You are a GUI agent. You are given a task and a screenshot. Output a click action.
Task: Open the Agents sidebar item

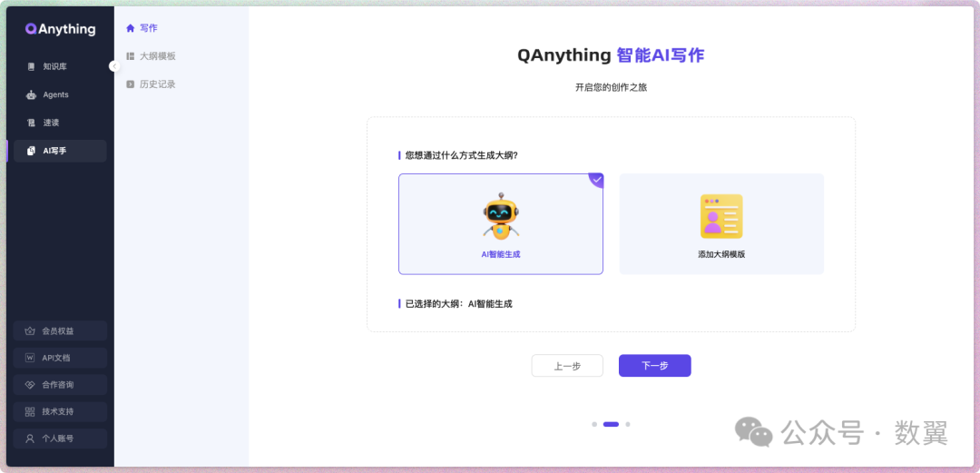60,94
